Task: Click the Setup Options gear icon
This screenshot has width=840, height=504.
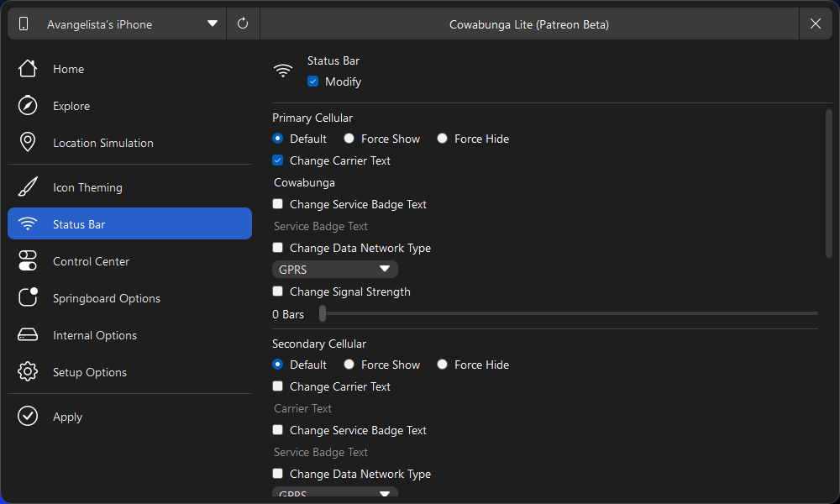Action: coord(28,372)
